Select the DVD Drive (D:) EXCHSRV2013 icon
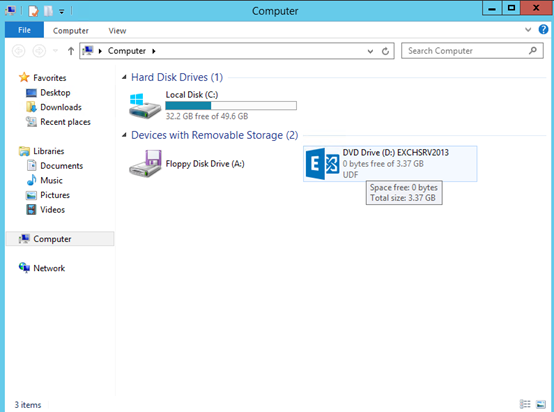 (322, 164)
